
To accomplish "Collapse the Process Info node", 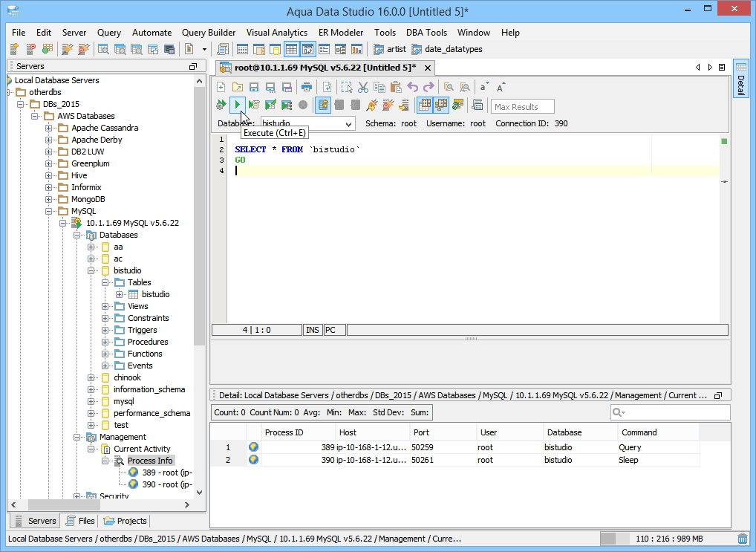I will 105,461.
